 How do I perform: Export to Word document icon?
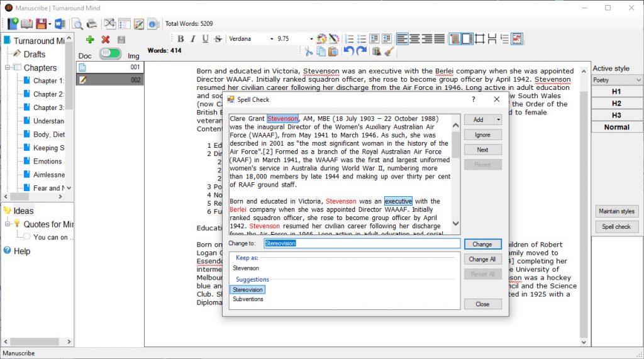pos(60,23)
